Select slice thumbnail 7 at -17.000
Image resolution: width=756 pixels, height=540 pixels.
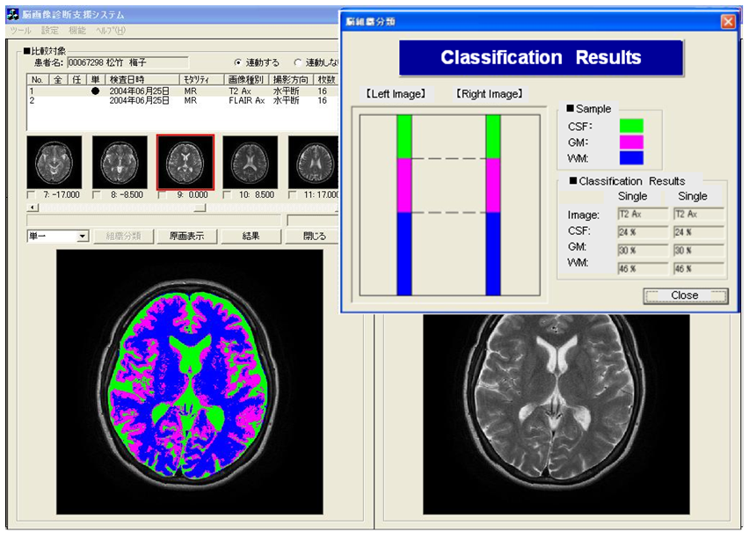click(x=54, y=163)
